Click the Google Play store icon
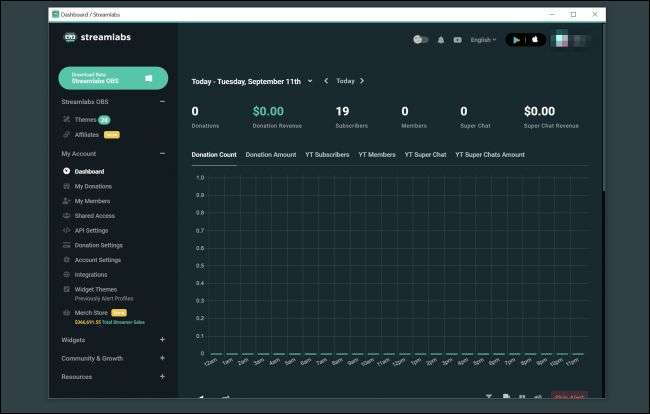This screenshot has width=650, height=414. (x=517, y=40)
